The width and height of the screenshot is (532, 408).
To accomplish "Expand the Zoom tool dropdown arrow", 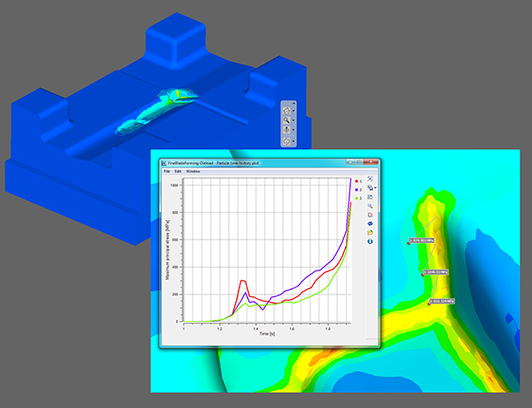I will click(293, 121).
